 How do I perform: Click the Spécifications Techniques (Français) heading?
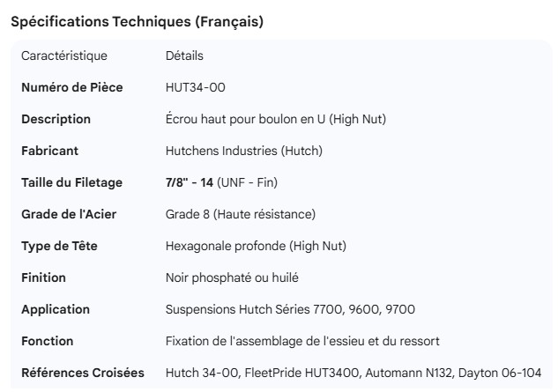point(137,22)
